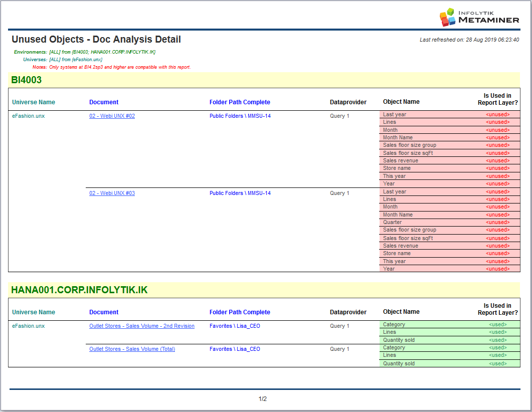This screenshot has width=532, height=412.
Task: Click Favorites \ Lisa_CEO for Sales Volume (Total)
Action: [235, 349]
